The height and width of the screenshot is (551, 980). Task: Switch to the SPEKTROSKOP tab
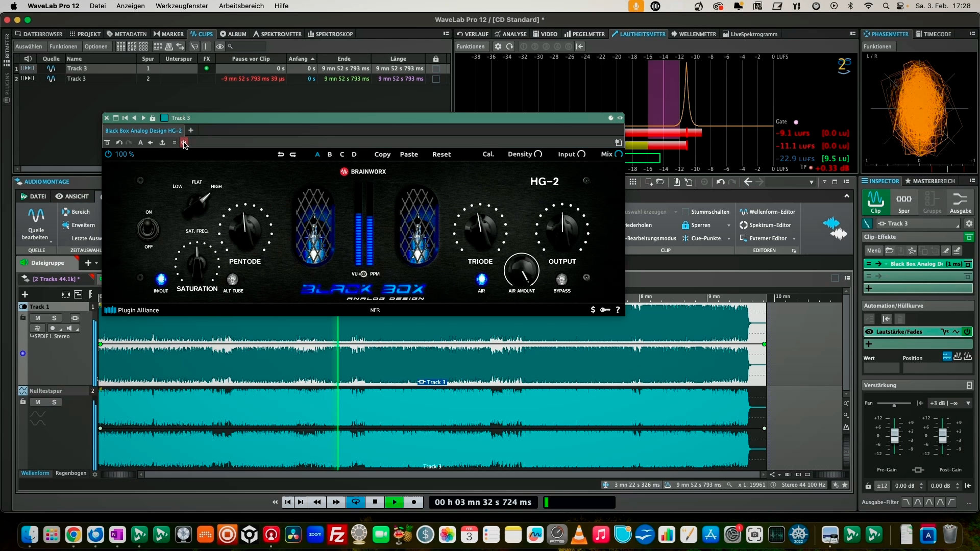click(330, 34)
